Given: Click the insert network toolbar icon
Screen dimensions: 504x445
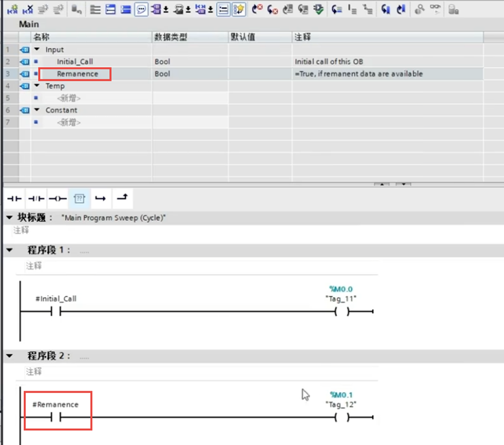Looking at the screenshot, I should [x=12, y=9].
